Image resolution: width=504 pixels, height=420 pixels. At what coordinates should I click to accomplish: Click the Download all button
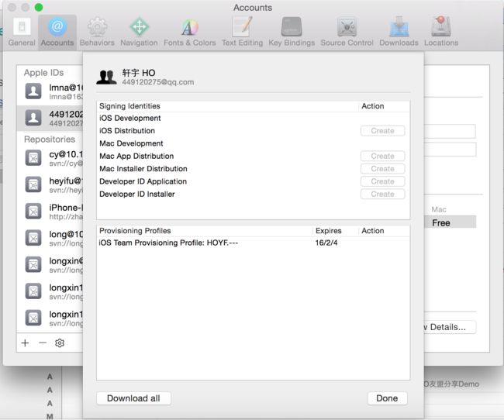133,398
